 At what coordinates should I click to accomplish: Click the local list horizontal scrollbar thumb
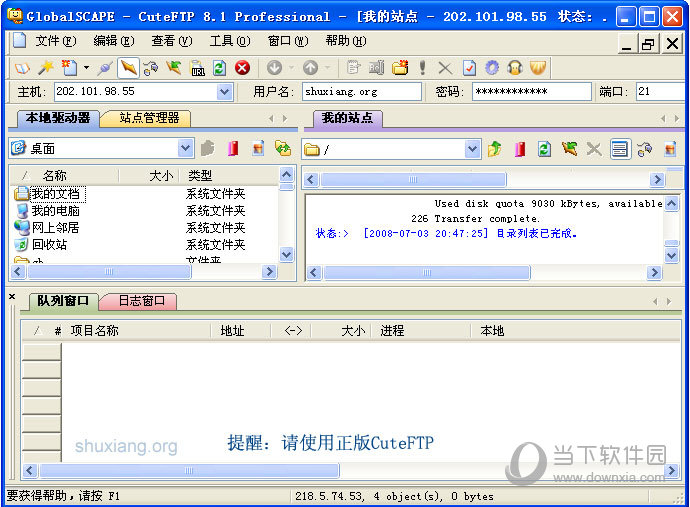pos(109,272)
